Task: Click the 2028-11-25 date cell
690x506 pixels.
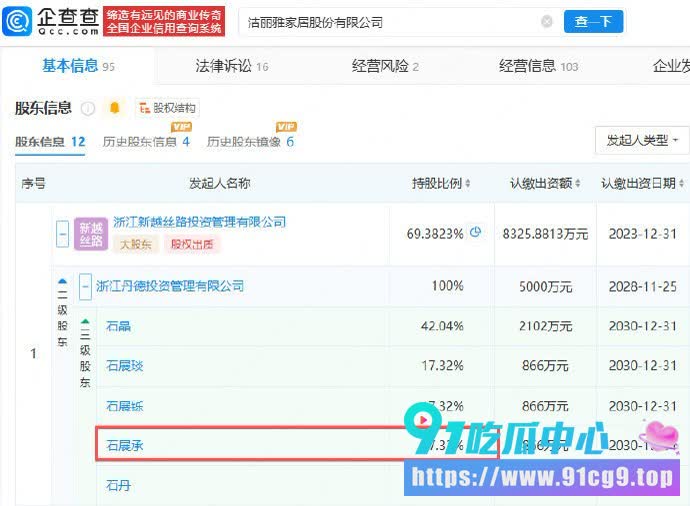Action: [642, 287]
